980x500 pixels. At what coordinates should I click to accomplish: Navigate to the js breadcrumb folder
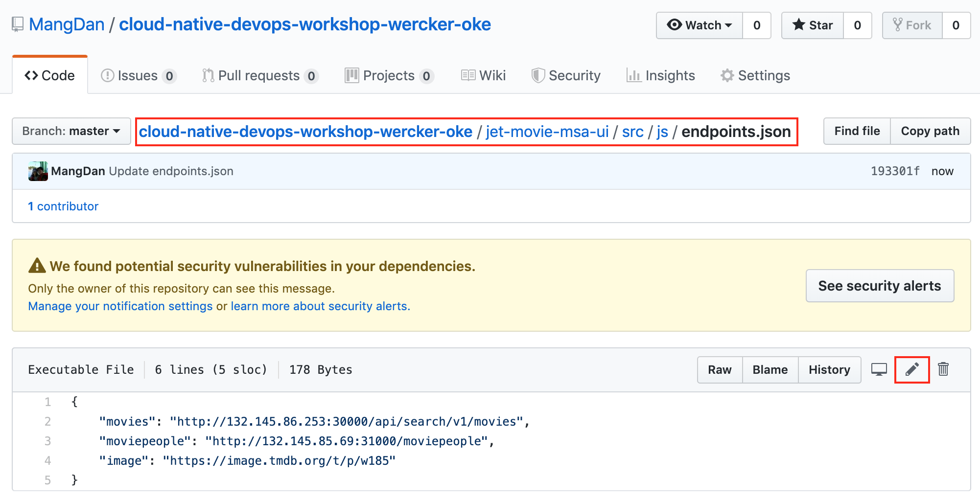click(662, 132)
